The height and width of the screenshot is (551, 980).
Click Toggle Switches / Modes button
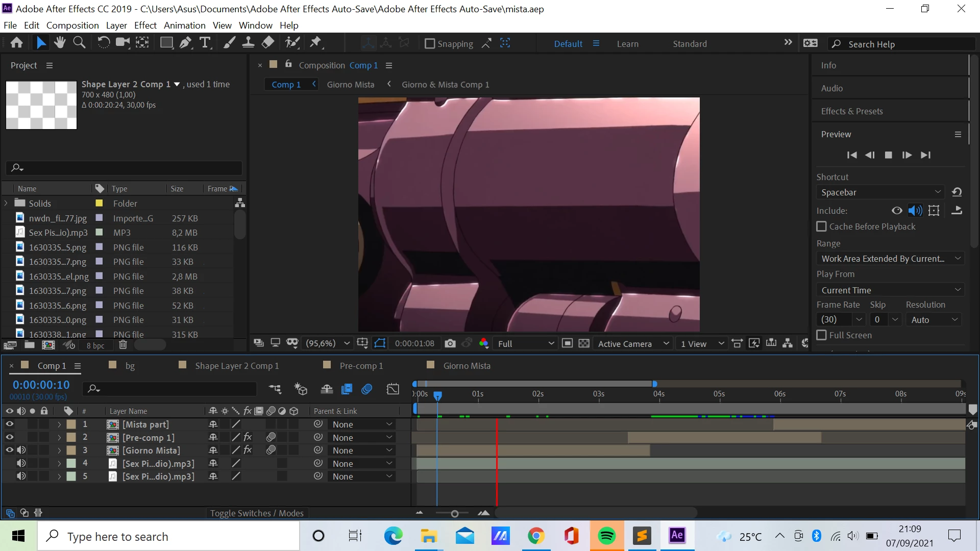tap(257, 513)
